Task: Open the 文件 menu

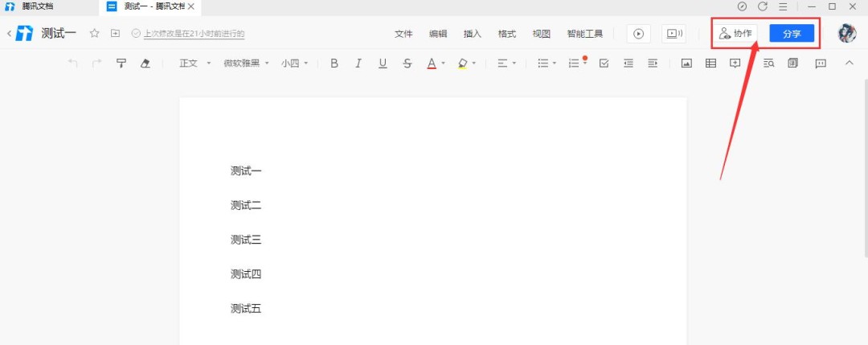Action: pyautogui.click(x=403, y=34)
